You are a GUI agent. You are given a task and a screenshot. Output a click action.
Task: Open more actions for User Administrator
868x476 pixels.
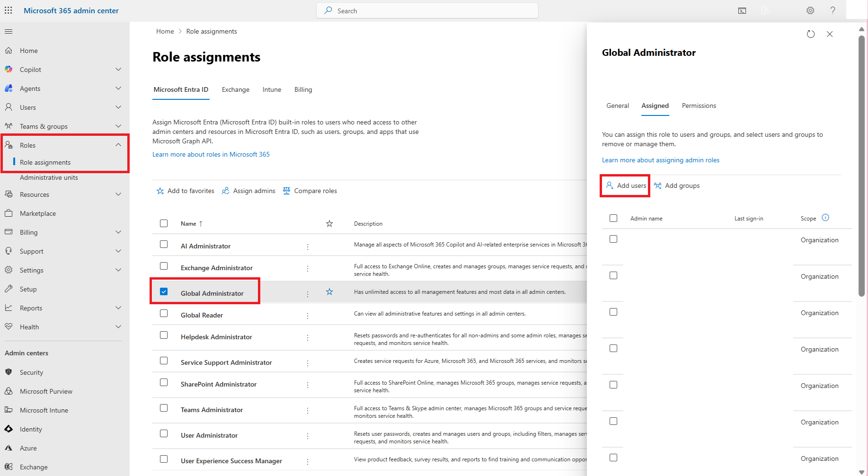[x=308, y=436]
